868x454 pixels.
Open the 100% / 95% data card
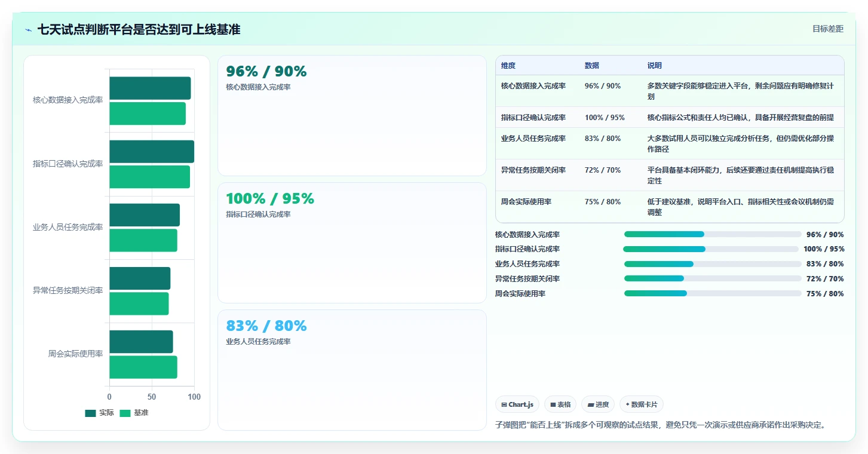(x=352, y=243)
